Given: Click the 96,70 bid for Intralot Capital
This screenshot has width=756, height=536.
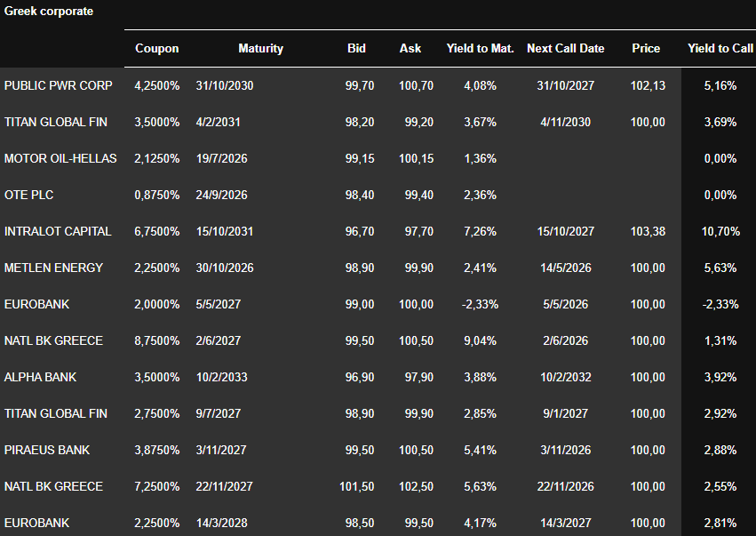Looking at the screenshot, I should coord(360,231).
